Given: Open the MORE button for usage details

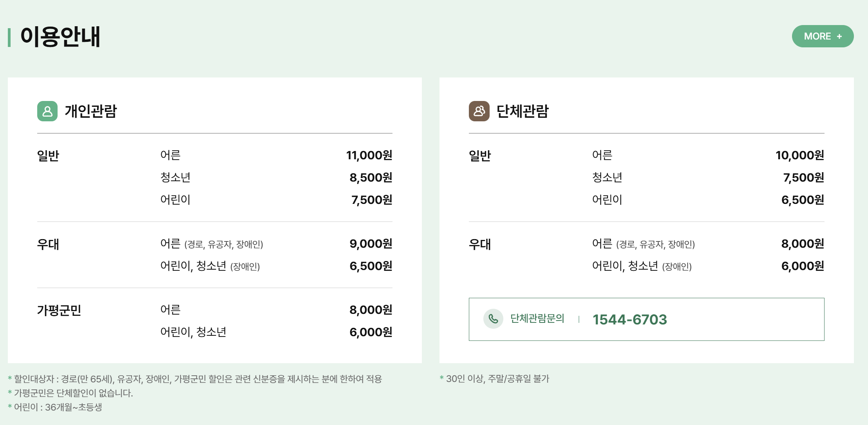Looking at the screenshot, I should click(x=823, y=36).
